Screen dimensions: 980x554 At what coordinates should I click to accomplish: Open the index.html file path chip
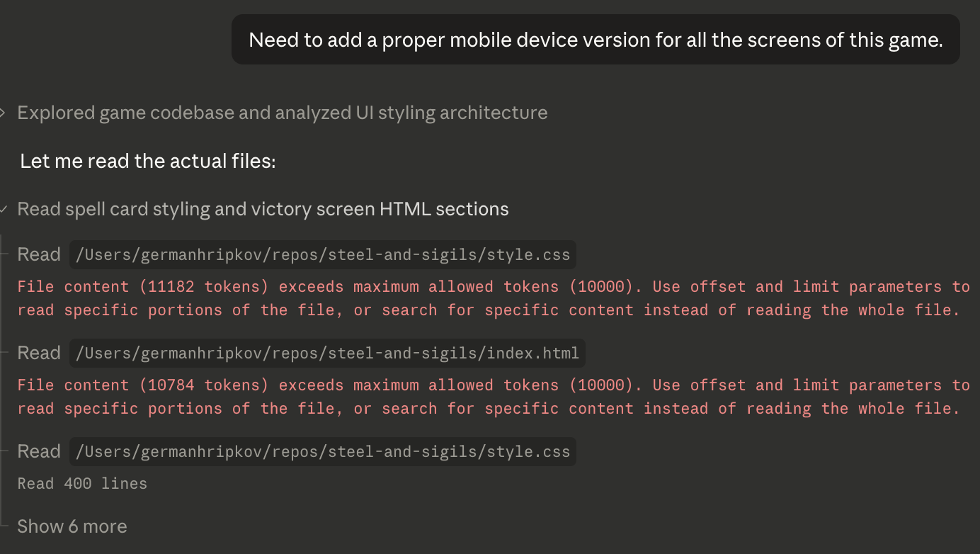(327, 353)
